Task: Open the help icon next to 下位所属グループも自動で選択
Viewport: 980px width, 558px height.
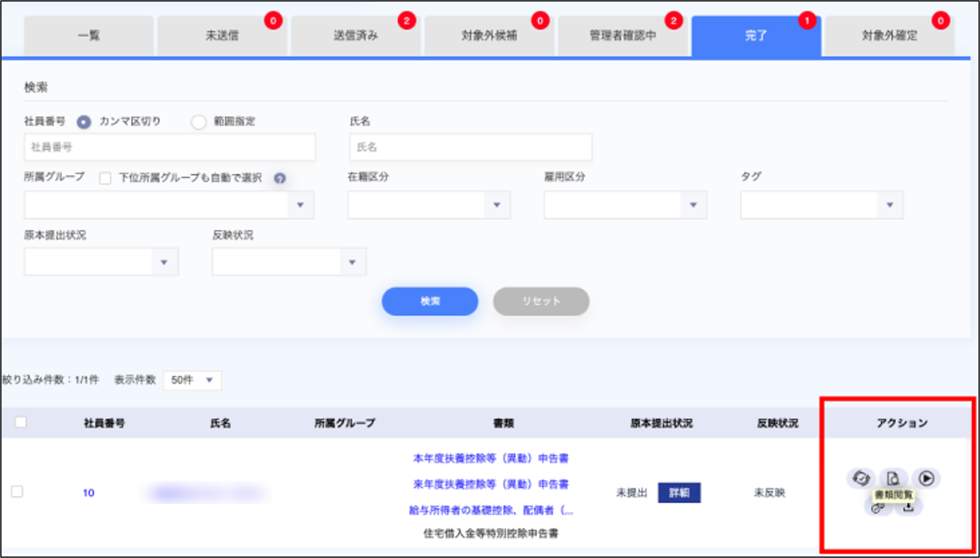Action: coord(280,178)
